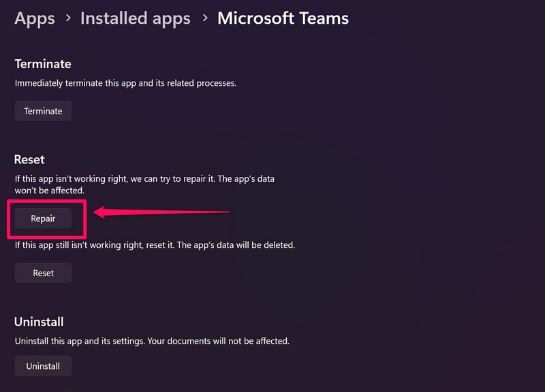Click the Reset section heading
The width and height of the screenshot is (545, 392).
coord(29,159)
